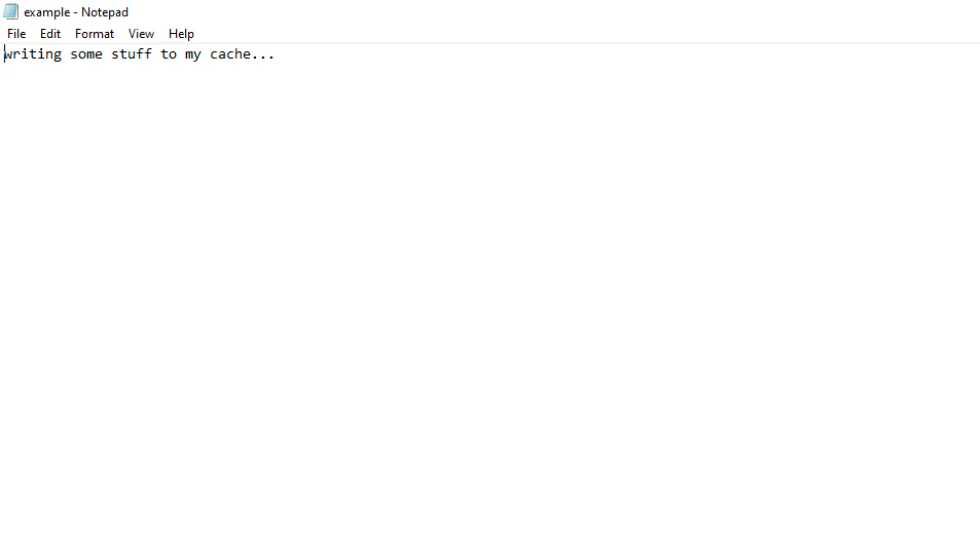
Task: Open the Help menu
Action: pos(181,34)
